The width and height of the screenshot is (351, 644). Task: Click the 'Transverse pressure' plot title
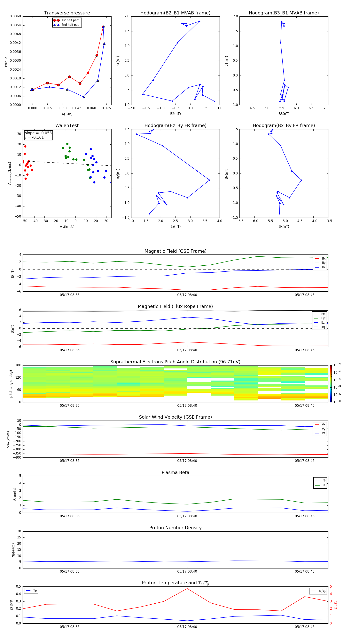coord(67,13)
